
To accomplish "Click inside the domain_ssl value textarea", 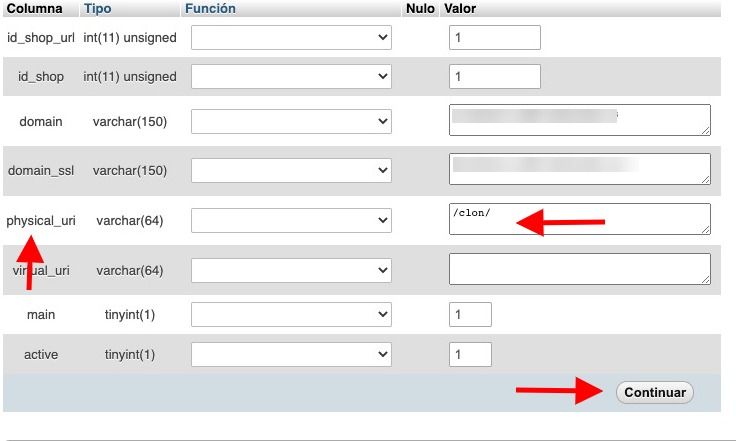I will [x=580, y=169].
